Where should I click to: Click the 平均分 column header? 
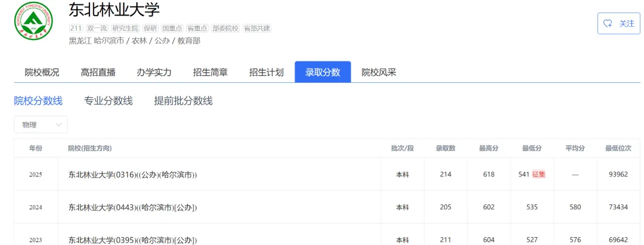point(575,148)
